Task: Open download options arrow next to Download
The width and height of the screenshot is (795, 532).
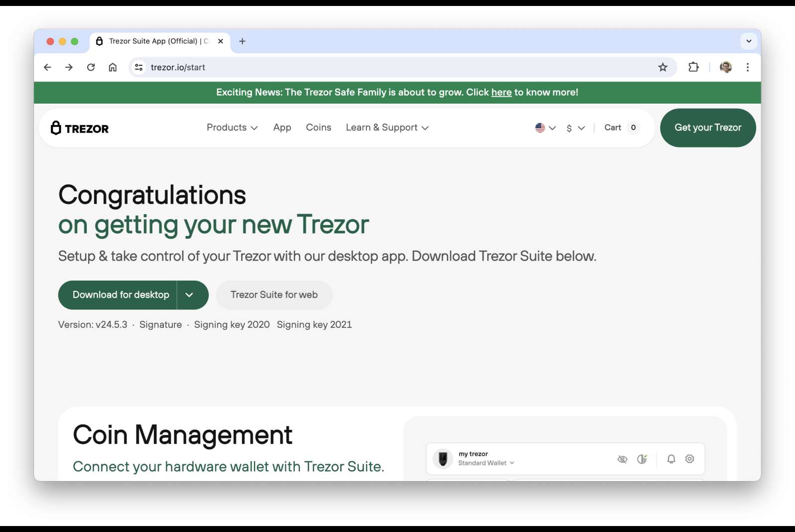Action: [189, 295]
